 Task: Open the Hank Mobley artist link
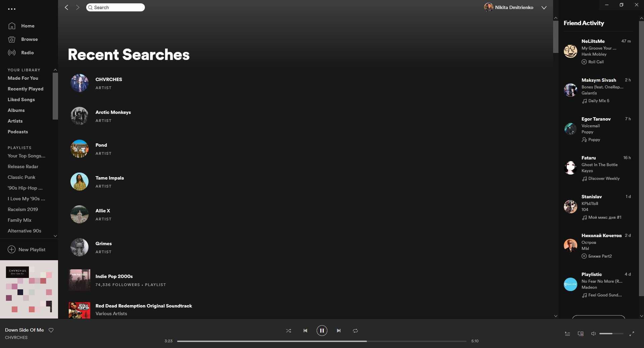click(594, 54)
